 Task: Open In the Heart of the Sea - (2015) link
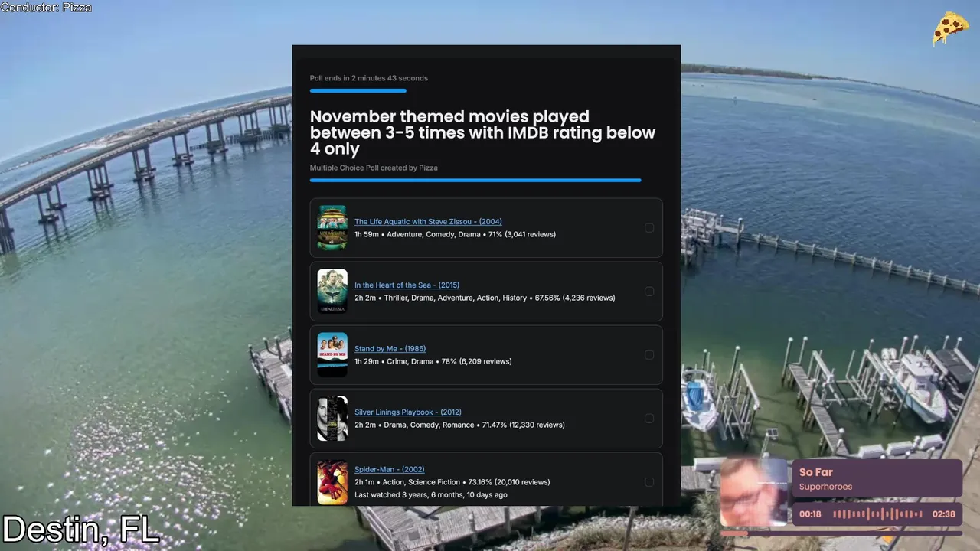click(407, 285)
